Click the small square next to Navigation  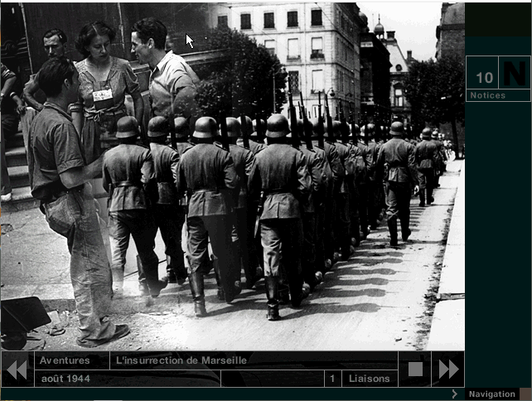525,394
